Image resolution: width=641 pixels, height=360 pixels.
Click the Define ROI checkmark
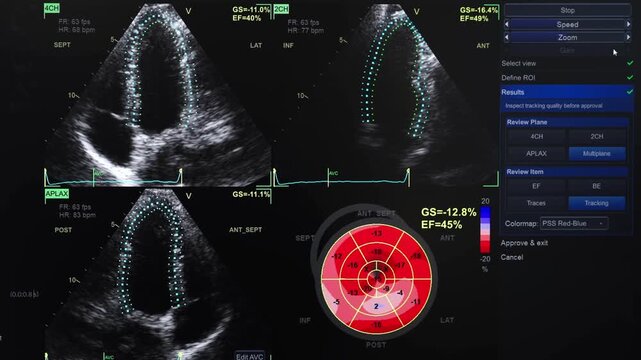click(630, 77)
